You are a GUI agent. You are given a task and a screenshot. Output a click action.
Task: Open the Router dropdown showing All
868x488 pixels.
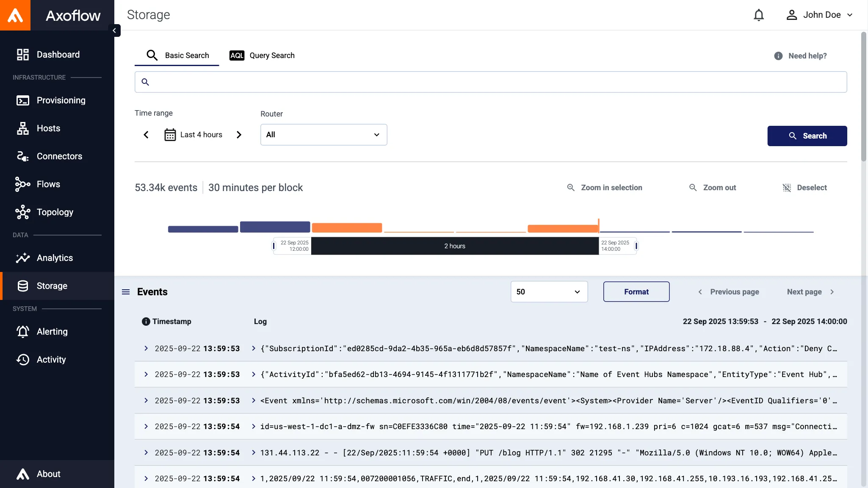point(323,135)
